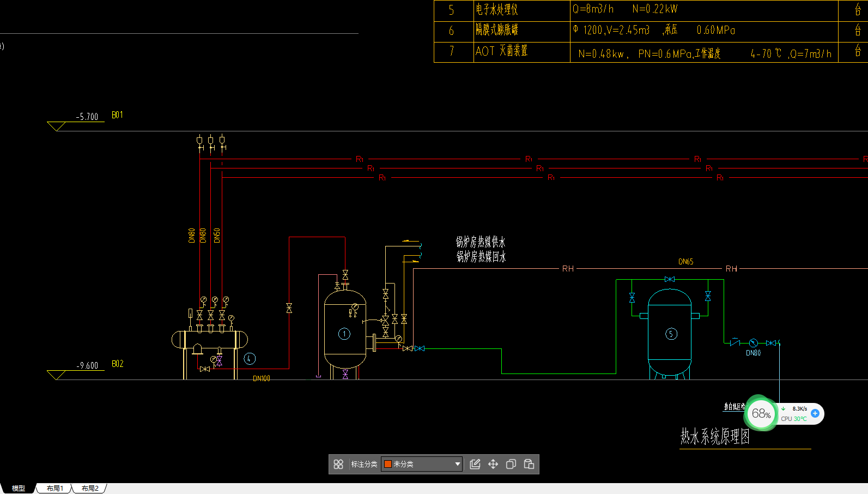
Task: Select the 热水系统原理图 drawing title
Action: (x=715, y=436)
